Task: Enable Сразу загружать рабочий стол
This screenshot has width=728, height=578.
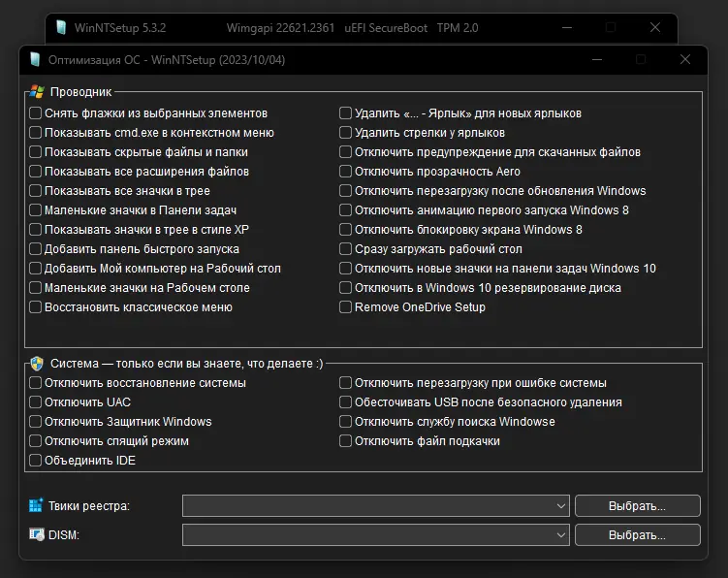Action: (345, 249)
